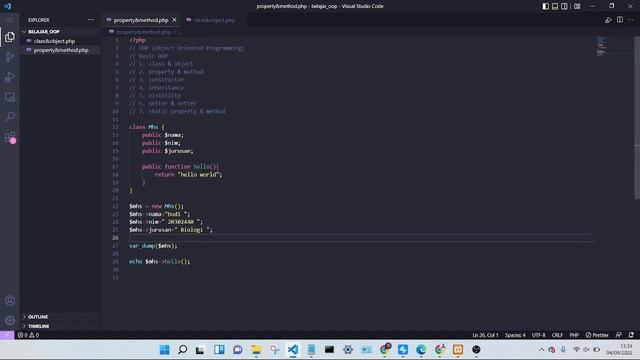Open Microsoft Edge from the taskbar
The height and width of the screenshot is (360, 640).
(x=421, y=350)
